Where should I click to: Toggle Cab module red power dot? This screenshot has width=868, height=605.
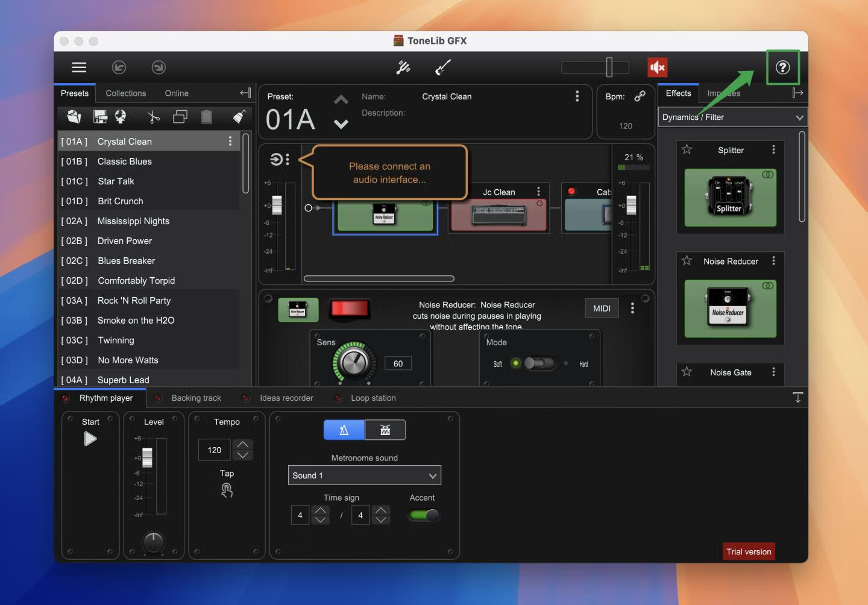pos(571,192)
